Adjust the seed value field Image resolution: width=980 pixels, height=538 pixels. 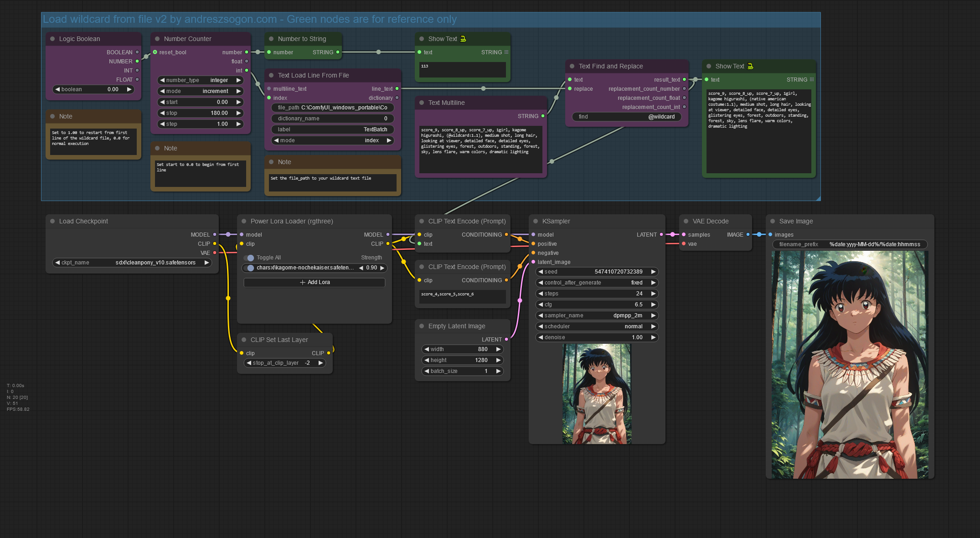pos(597,272)
